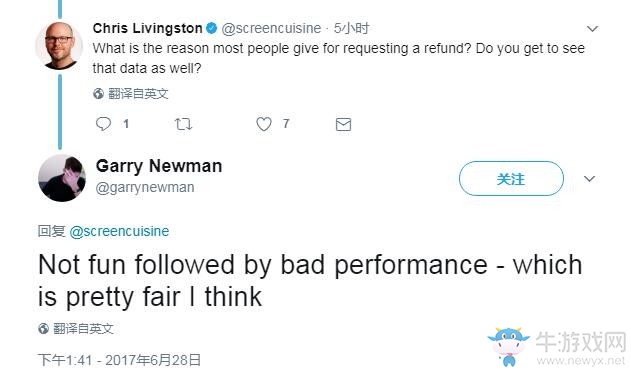This screenshot has width=631, height=372.
Task: Open @screencuisine handle in tweet header
Action: pos(271,28)
